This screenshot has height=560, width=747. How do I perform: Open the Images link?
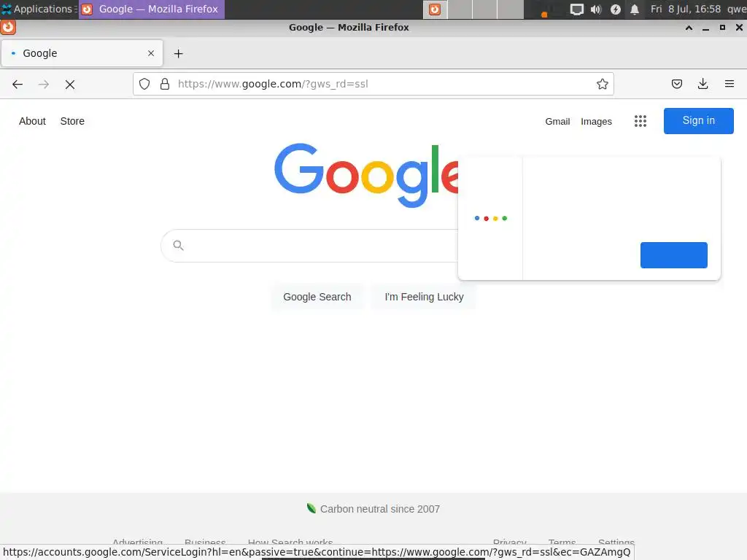596,122
